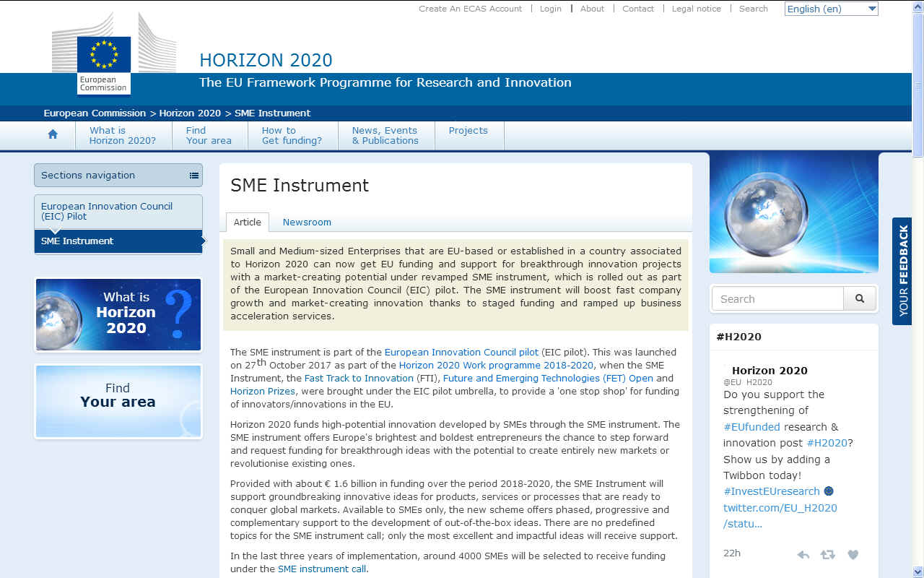This screenshot has height=578, width=924.
Task: Click the search magnifier button
Action: click(x=860, y=298)
